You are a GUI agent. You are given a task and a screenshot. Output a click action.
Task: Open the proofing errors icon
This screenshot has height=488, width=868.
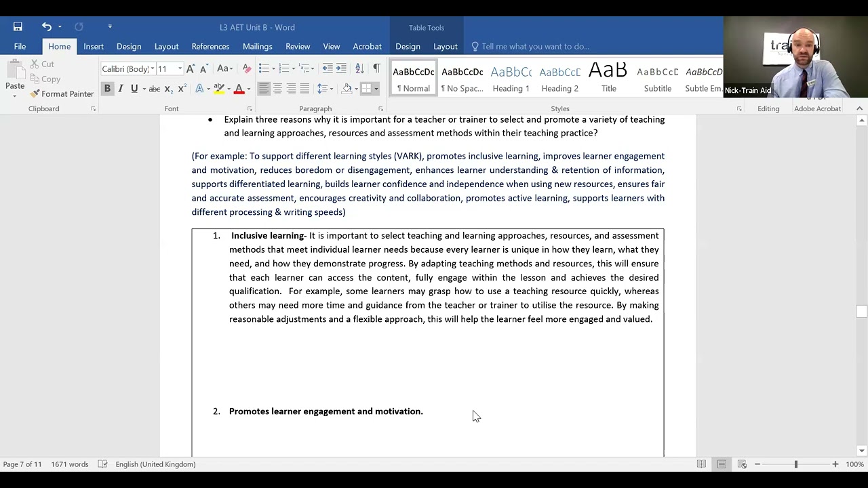click(102, 464)
